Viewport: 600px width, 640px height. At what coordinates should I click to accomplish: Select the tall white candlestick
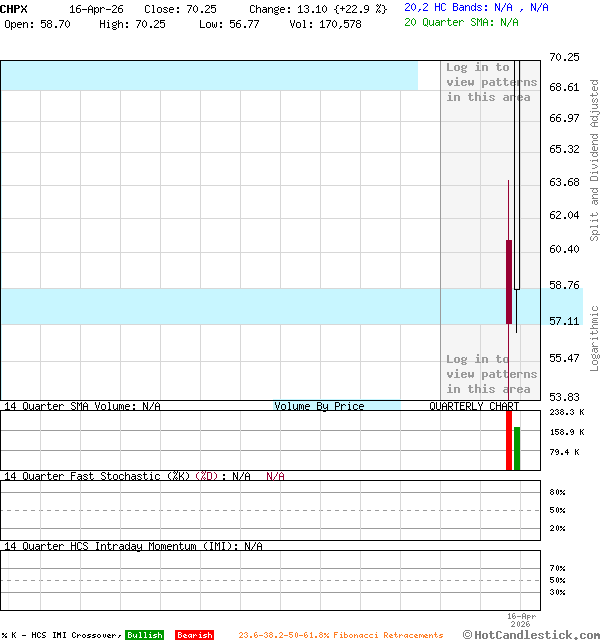coord(518,175)
